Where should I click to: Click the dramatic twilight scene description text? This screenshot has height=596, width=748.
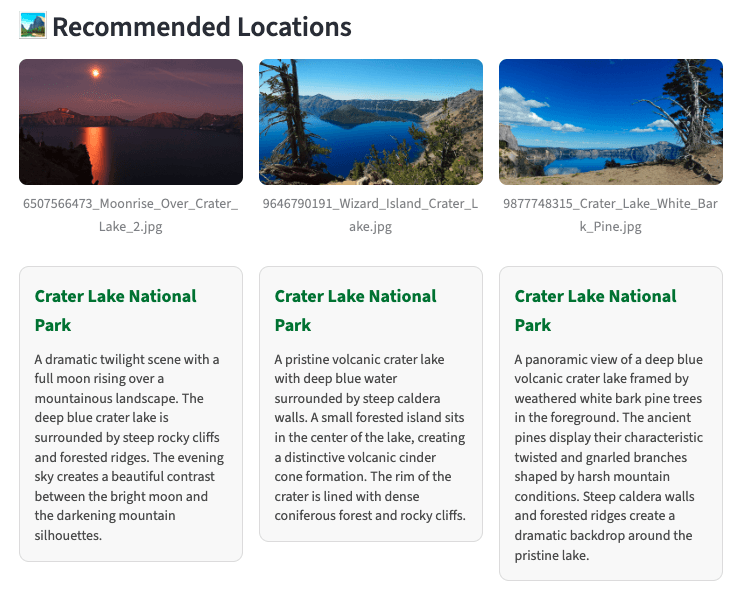pos(128,447)
